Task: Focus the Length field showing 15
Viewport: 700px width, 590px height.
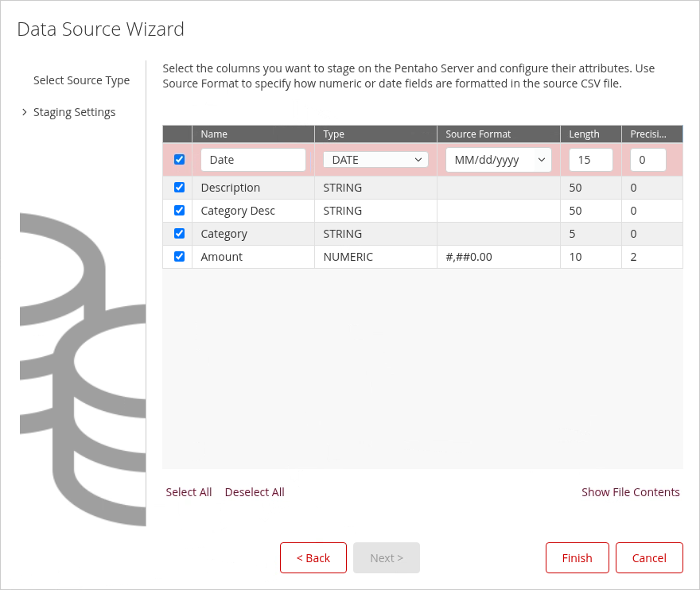Action: 590,160
